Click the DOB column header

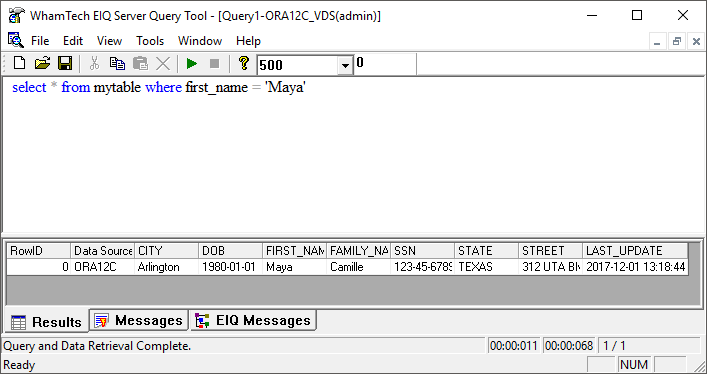click(x=230, y=251)
